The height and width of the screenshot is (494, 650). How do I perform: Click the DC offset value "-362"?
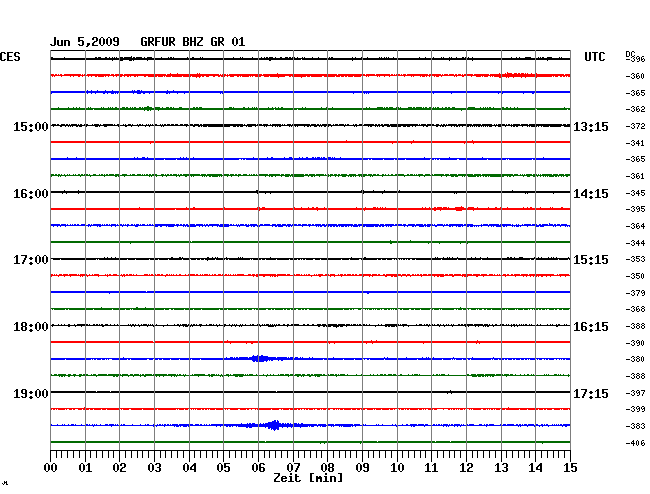coord(635,109)
